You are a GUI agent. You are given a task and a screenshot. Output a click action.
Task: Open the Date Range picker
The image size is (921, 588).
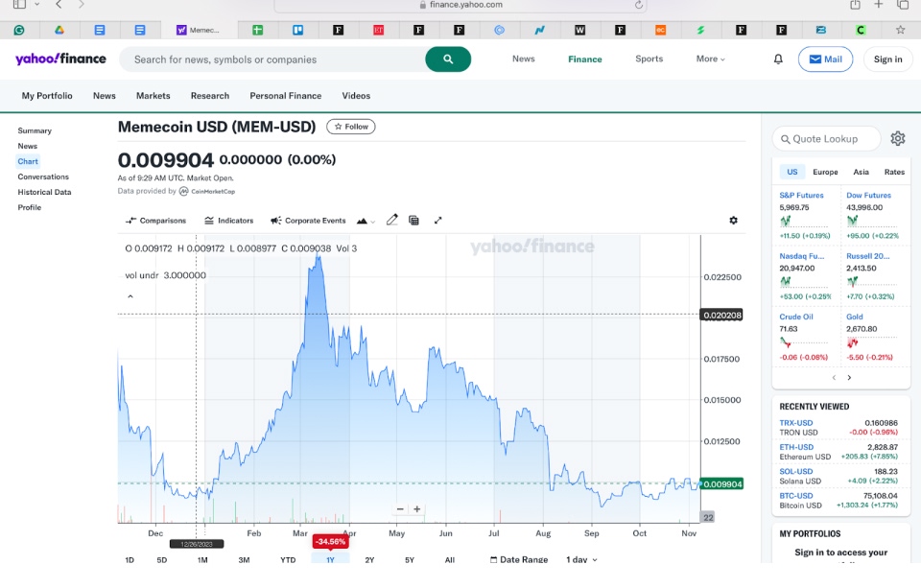519,560
